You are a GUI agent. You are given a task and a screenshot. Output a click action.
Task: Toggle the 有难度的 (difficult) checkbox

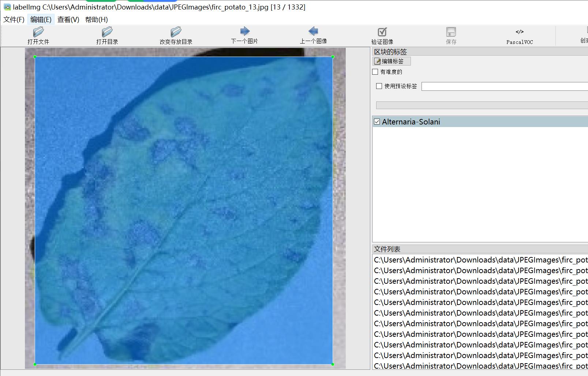(x=375, y=72)
